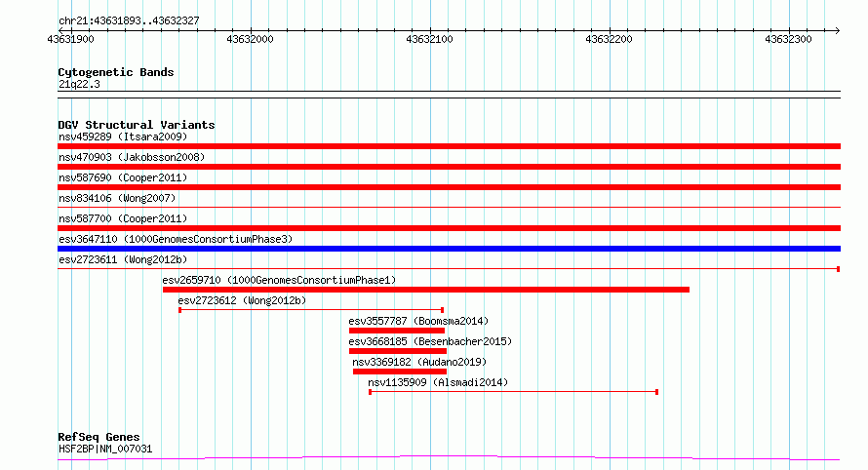The height and width of the screenshot is (470, 868).
Task: Click the 43632300 ruler tick label
Action: pyautogui.click(x=788, y=39)
